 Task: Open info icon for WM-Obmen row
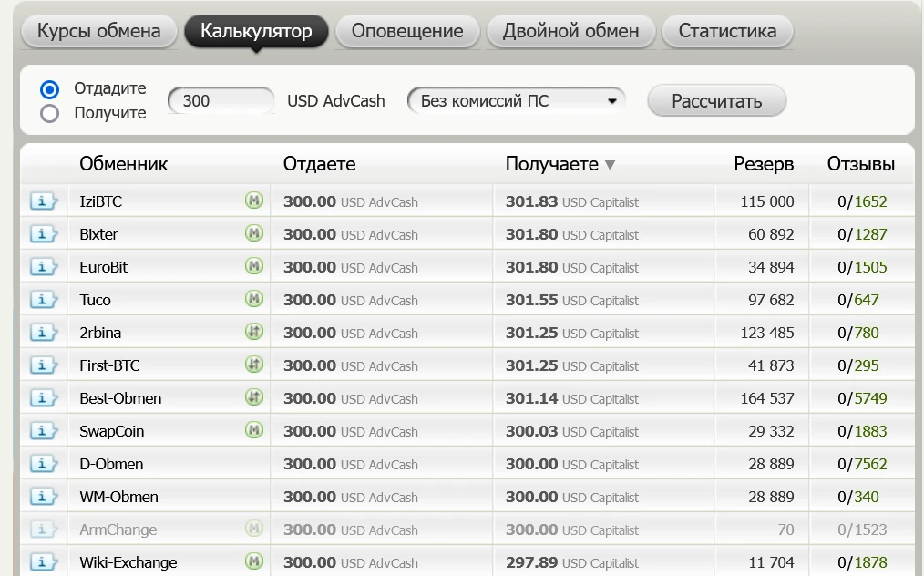pyautogui.click(x=43, y=497)
